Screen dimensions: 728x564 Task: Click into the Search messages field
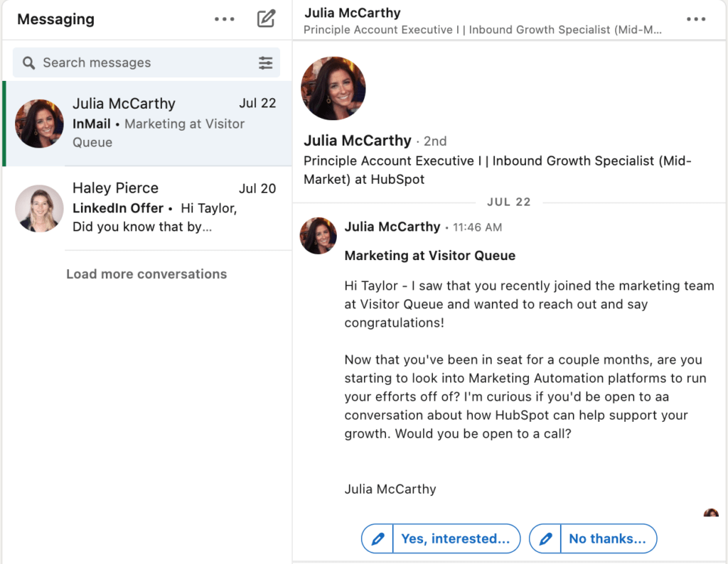click(146, 63)
